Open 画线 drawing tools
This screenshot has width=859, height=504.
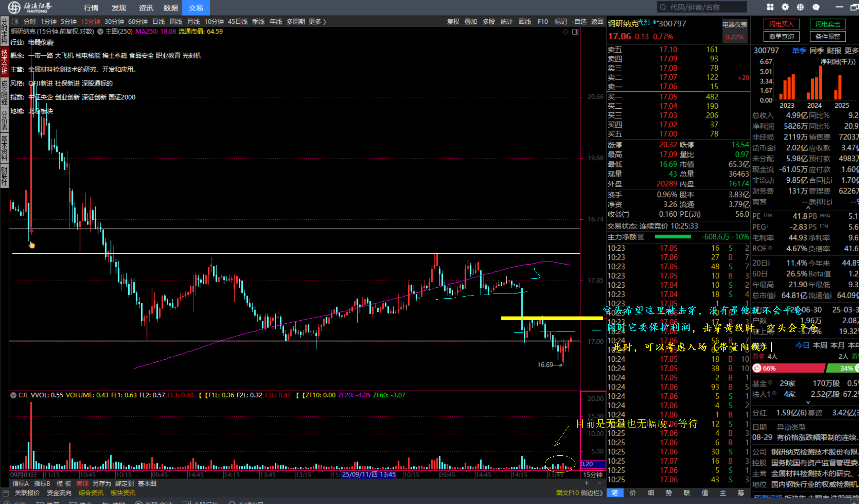point(525,22)
